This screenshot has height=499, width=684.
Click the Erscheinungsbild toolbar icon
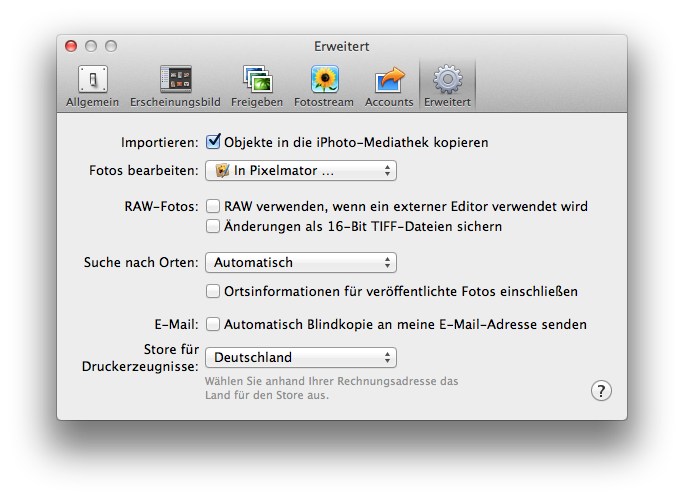tap(175, 84)
